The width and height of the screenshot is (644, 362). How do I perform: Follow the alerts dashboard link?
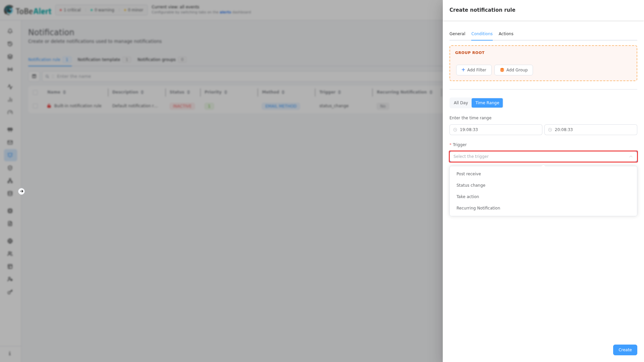click(x=225, y=12)
